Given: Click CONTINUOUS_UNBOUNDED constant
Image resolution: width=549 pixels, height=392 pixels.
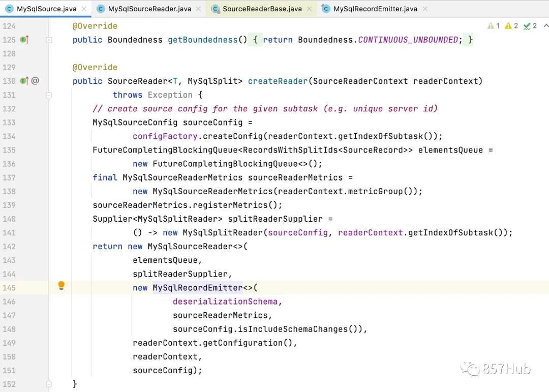Looking at the screenshot, I should pyautogui.click(x=408, y=40).
